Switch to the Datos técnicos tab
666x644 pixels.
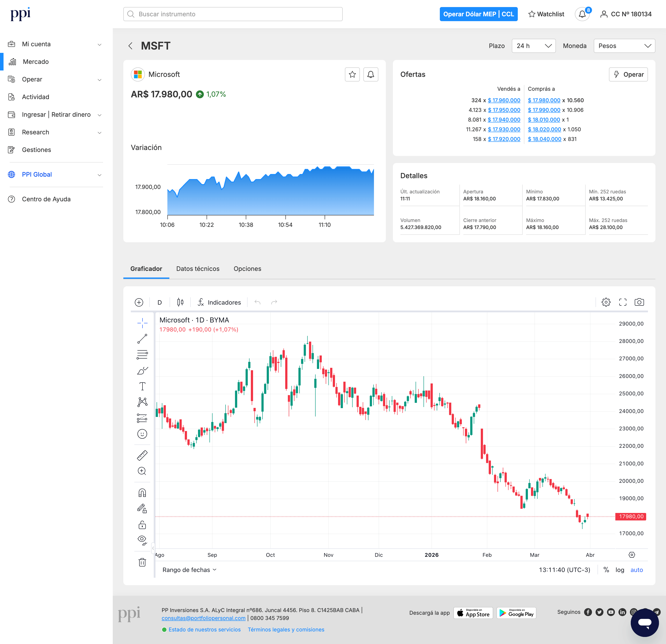198,269
